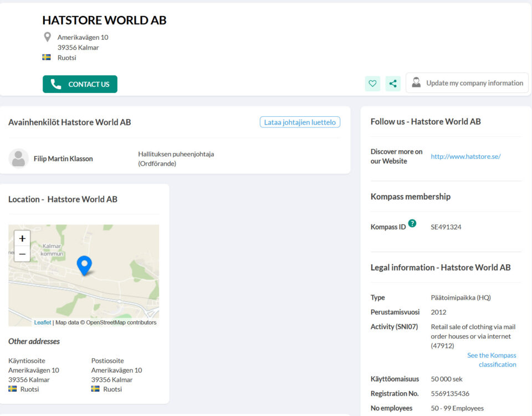Click Päätoimipaikka (HQ) type value
Image resolution: width=532 pixels, height=416 pixels.
click(x=461, y=297)
